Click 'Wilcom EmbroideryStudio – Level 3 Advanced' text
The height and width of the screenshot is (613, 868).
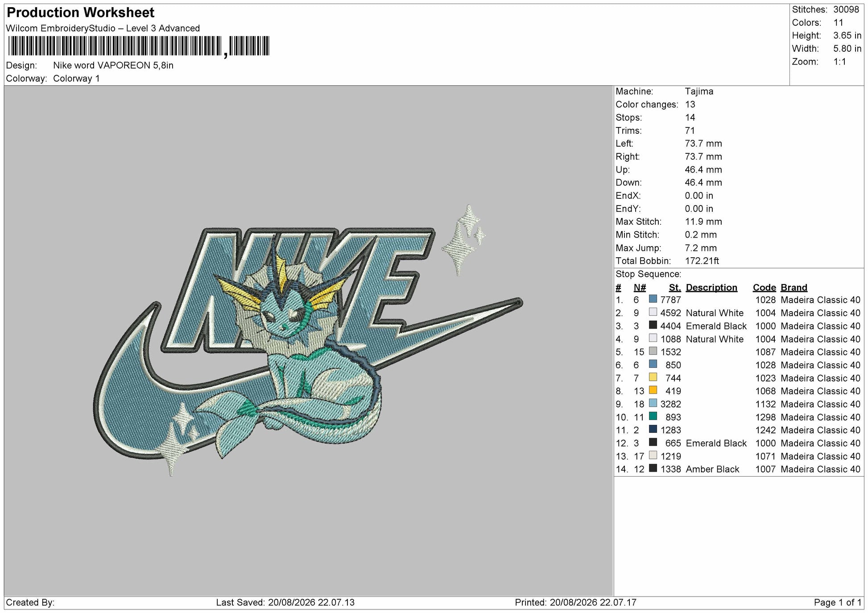coord(103,29)
